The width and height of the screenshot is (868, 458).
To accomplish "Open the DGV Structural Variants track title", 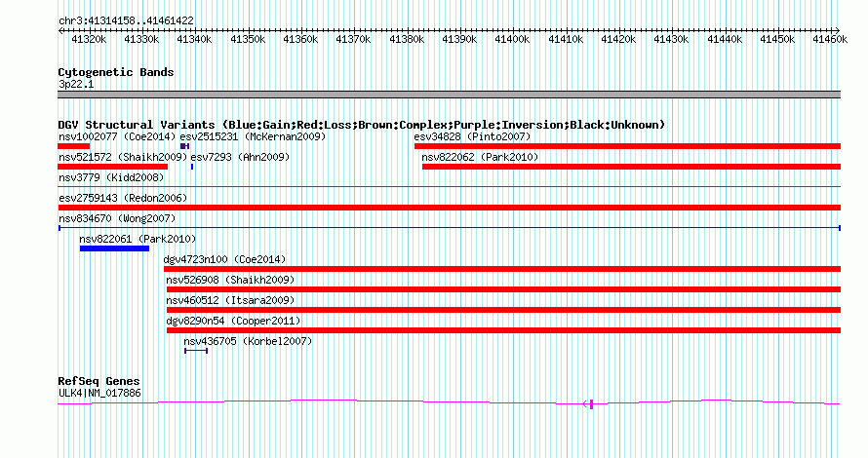I will tap(362, 125).
